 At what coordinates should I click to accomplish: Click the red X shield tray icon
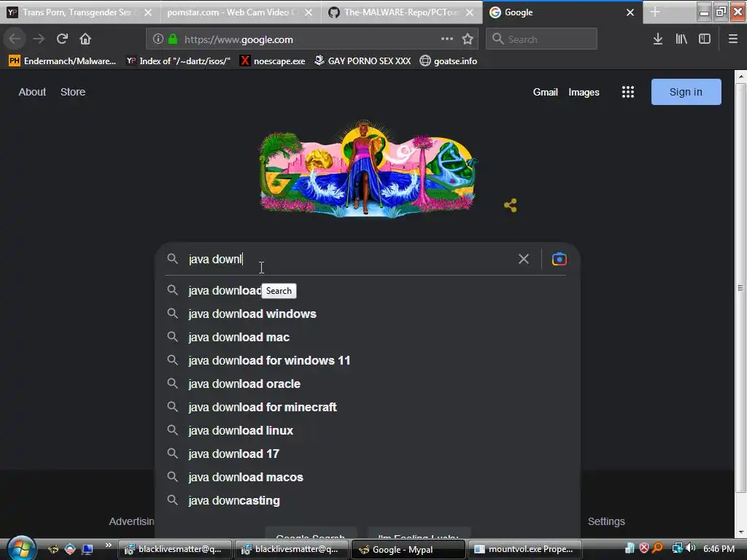(644, 548)
